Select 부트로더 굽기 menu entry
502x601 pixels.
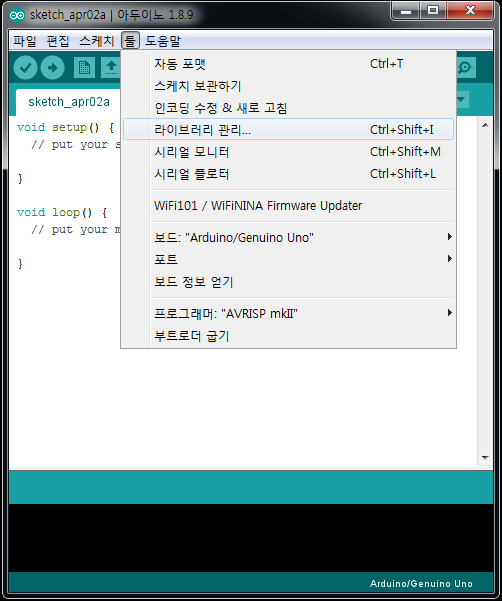(288, 336)
